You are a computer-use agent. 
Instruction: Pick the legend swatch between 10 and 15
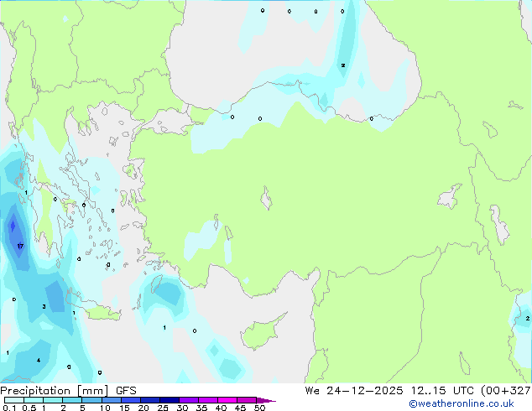111,400
